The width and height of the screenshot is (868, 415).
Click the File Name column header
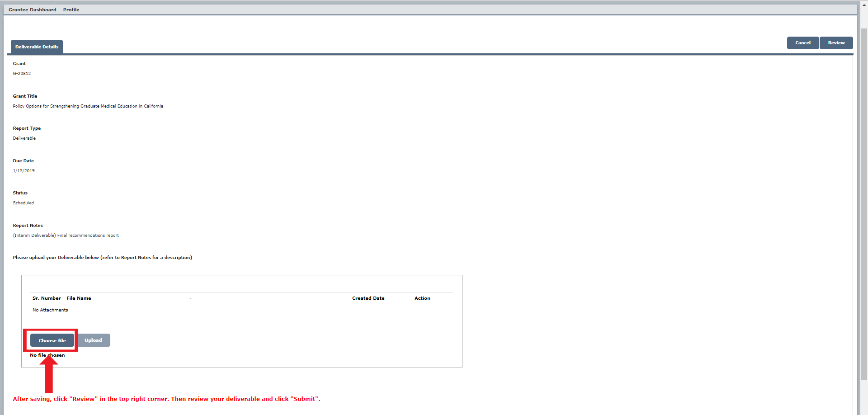(x=79, y=298)
